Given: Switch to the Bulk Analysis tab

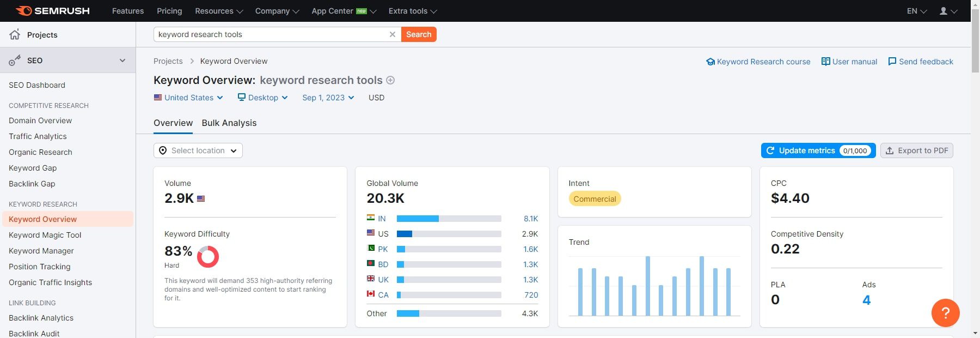Looking at the screenshot, I should click(x=229, y=123).
